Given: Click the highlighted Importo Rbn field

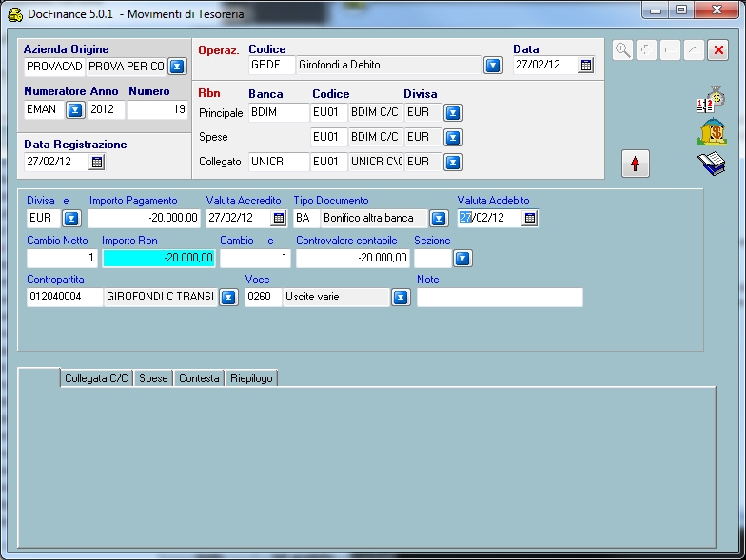Looking at the screenshot, I should [x=159, y=258].
